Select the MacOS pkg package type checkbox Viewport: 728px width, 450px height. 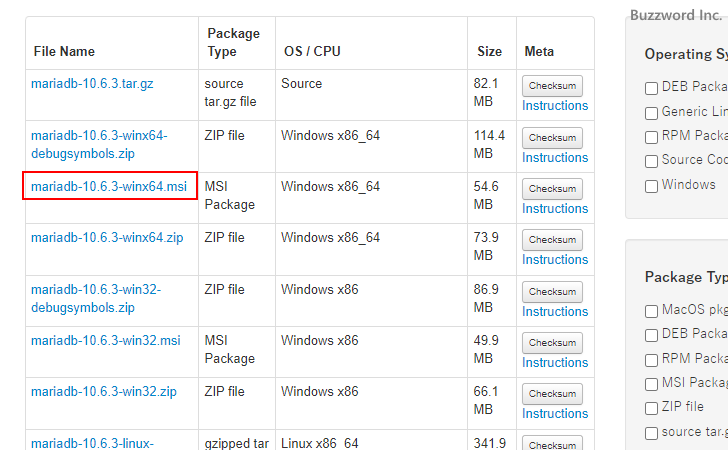(x=652, y=311)
